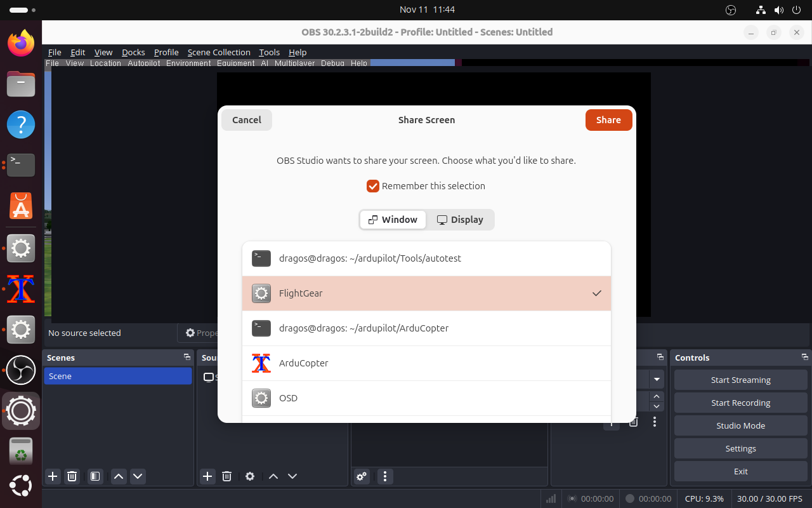812x508 pixels.
Task: Pop out the Controls dock
Action: (x=804, y=358)
